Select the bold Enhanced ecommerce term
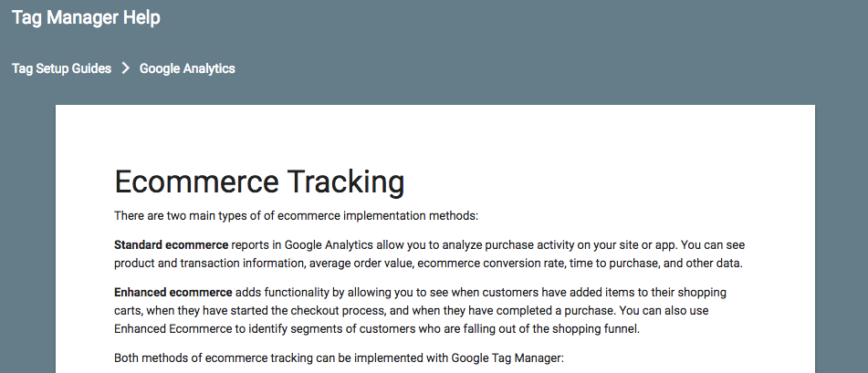This screenshot has width=868, height=373. click(173, 292)
